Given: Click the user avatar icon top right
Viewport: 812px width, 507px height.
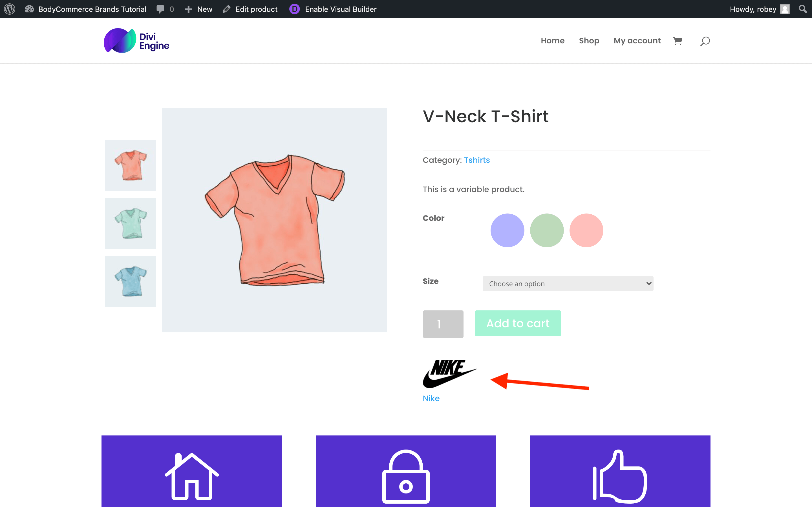Looking at the screenshot, I should [x=786, y=9].
